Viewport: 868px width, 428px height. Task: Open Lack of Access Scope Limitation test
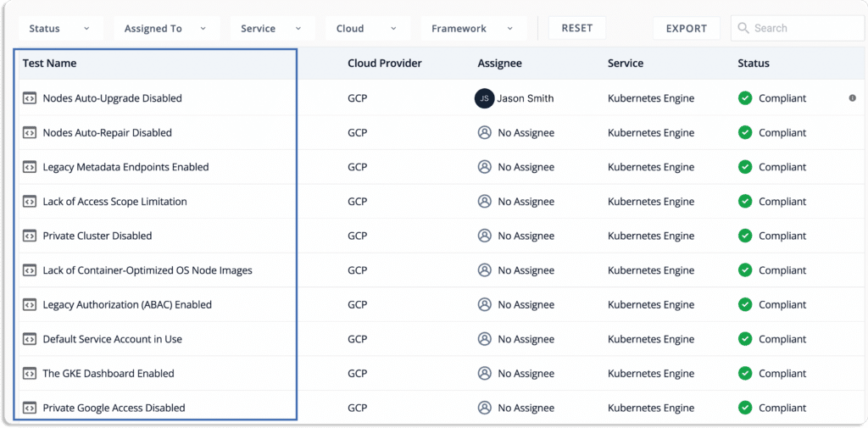tap(114, 202)
